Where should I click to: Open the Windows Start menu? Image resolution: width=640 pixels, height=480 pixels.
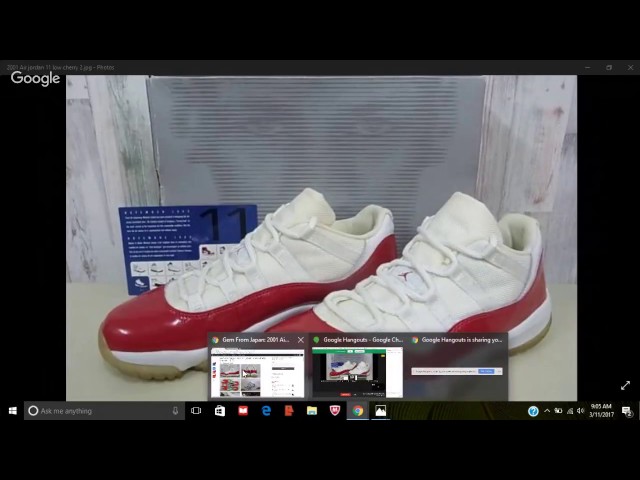pyautogui.click(x=13, y=411)
